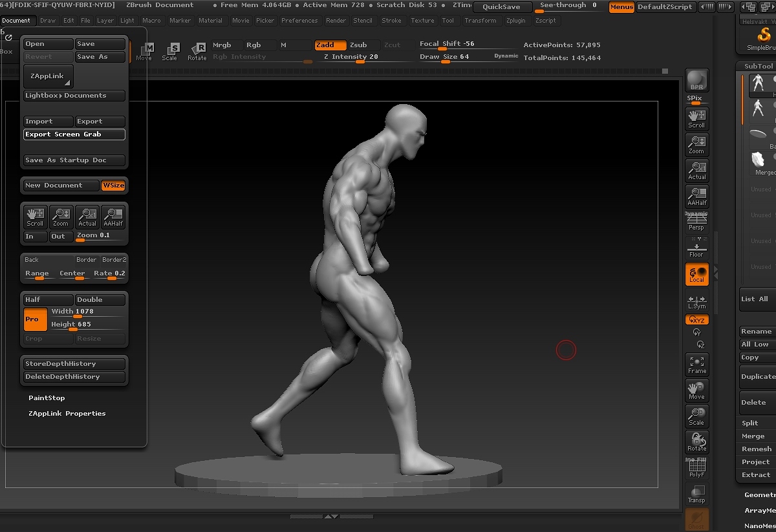
Task: Expand the Remesh section in SubTool
Action: point(757,449)
